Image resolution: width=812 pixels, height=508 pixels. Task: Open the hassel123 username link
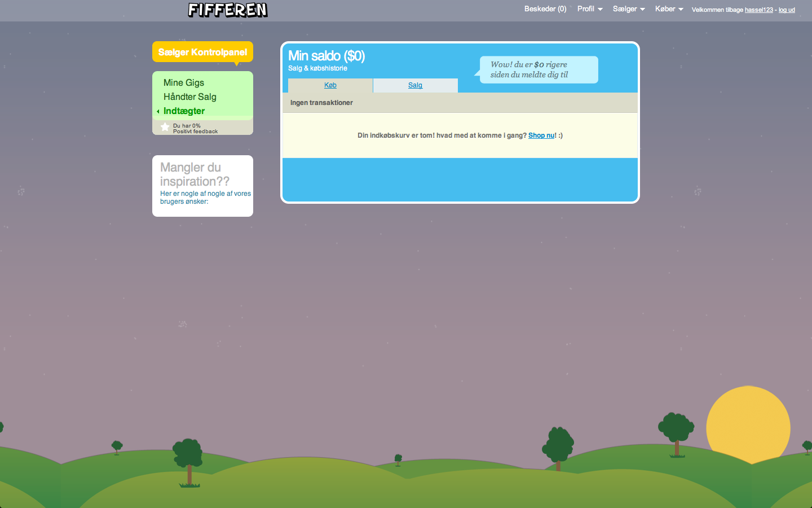pos(758,10)
